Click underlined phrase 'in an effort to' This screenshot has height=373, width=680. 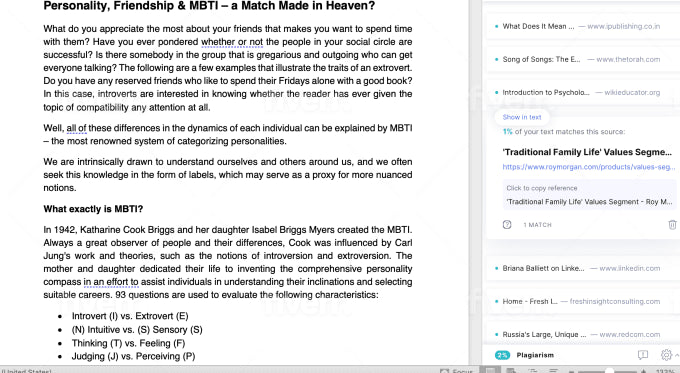click(111, 282)
